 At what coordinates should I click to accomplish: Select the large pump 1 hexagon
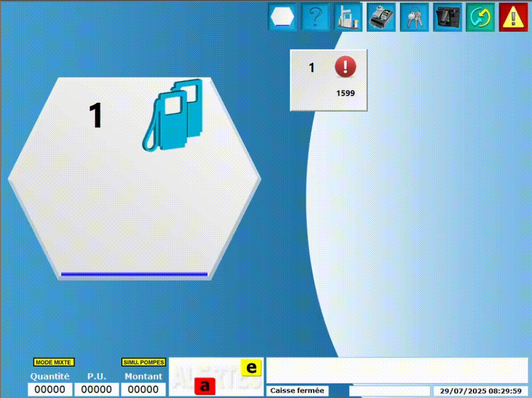click(x=135, y=178)
